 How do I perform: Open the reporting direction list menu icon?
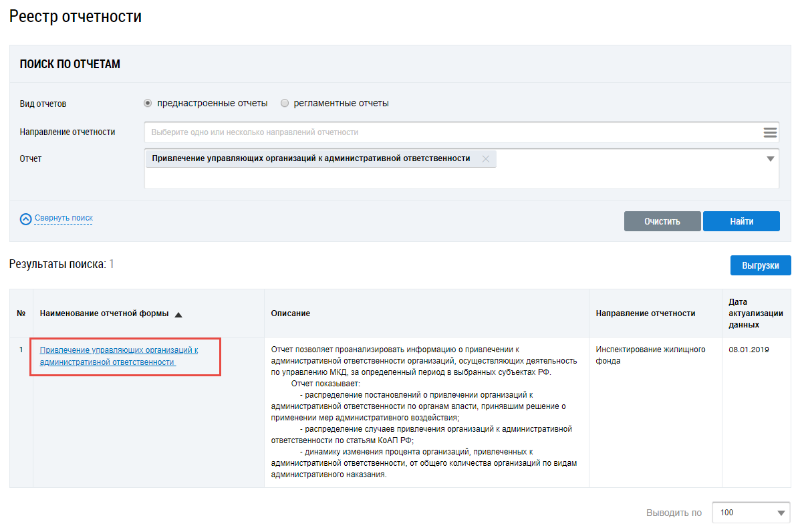[x=770, y=132]
